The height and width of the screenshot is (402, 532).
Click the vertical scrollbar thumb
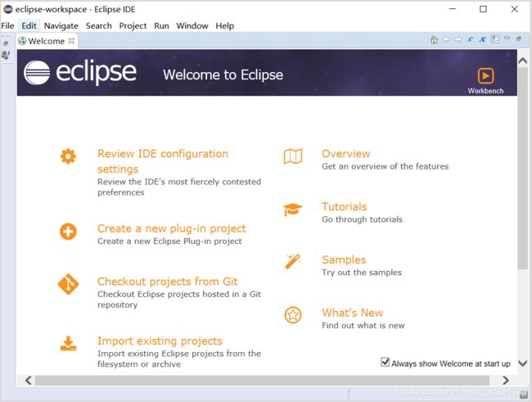click(523, 168)
